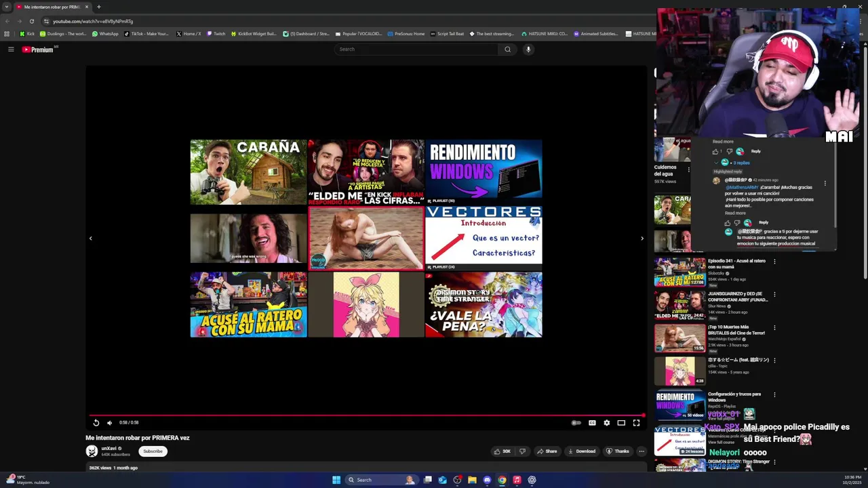The image size is (868, 488).
Task: Open the three-dot menu on the highlighted reply
Action: pyautogui.click(x=825, y=183)
